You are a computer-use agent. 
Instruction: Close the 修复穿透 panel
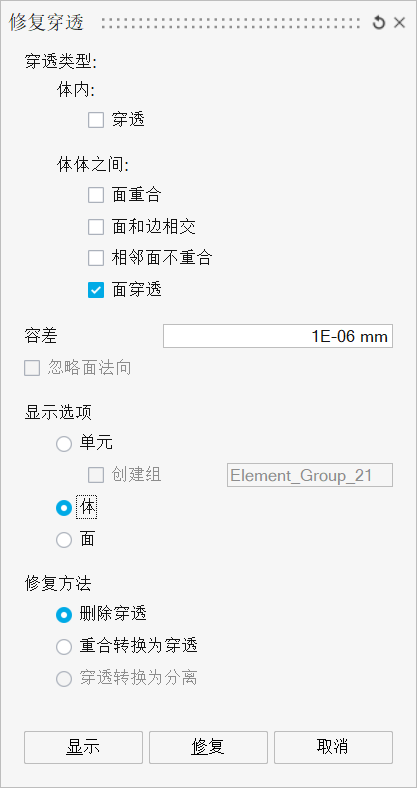pos(399,23)
